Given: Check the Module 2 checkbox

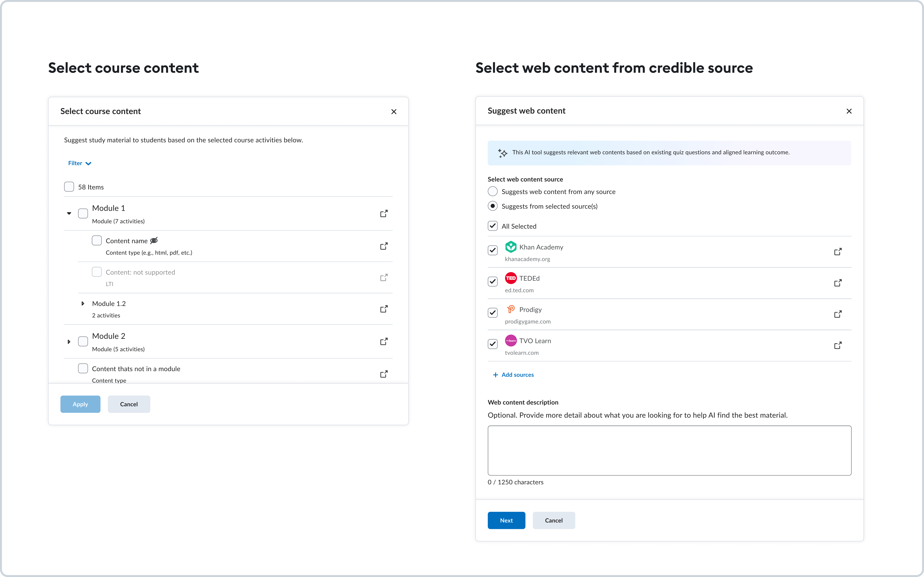Looking at the screenshot, I should [x=83, y=341].
